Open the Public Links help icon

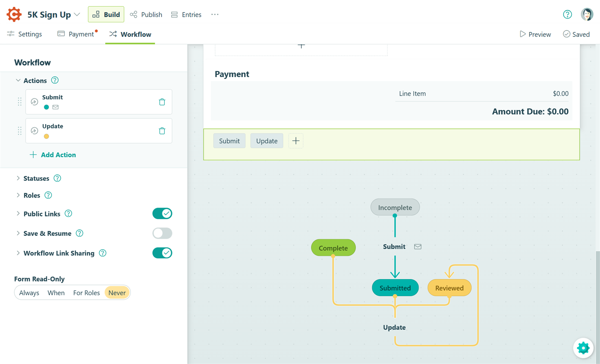pyautogui.click(x=68, y=214)
